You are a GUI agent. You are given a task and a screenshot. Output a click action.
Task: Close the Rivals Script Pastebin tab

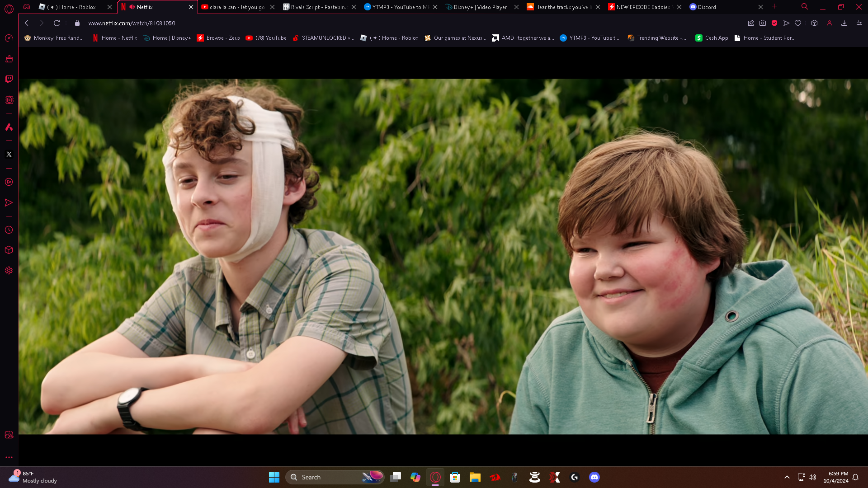(354, 7)
